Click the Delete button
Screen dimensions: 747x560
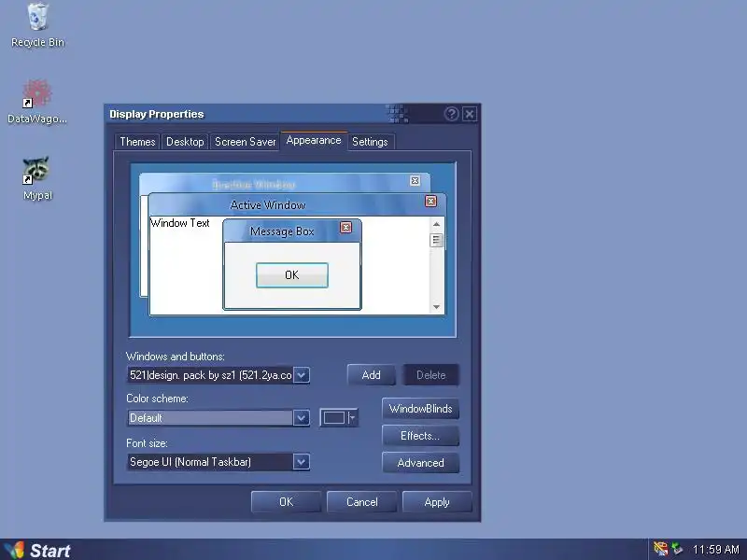[x=431, y=375]
